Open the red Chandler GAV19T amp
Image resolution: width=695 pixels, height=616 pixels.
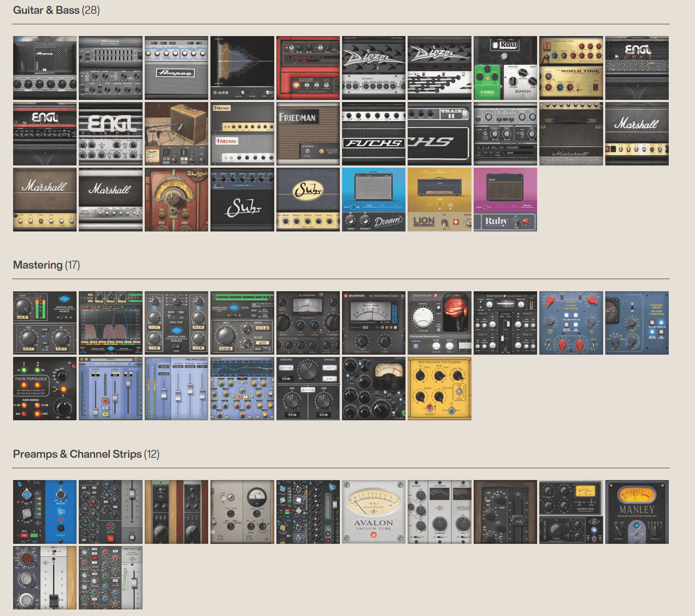tap(308, 68)
